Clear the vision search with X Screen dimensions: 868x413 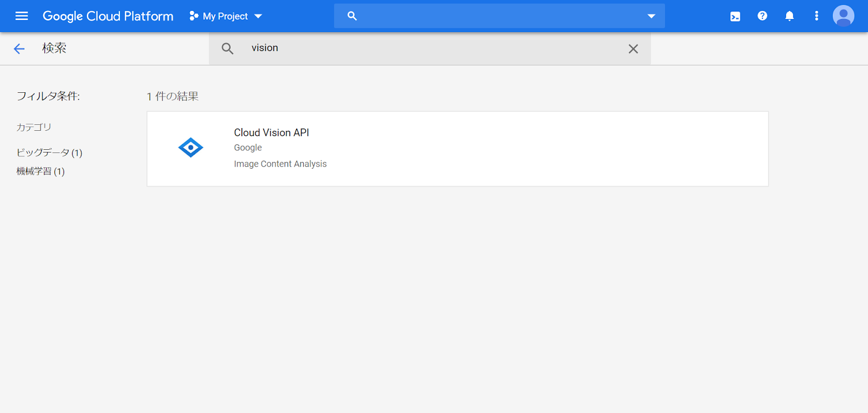pyautogui.click(x=633, y=49)
